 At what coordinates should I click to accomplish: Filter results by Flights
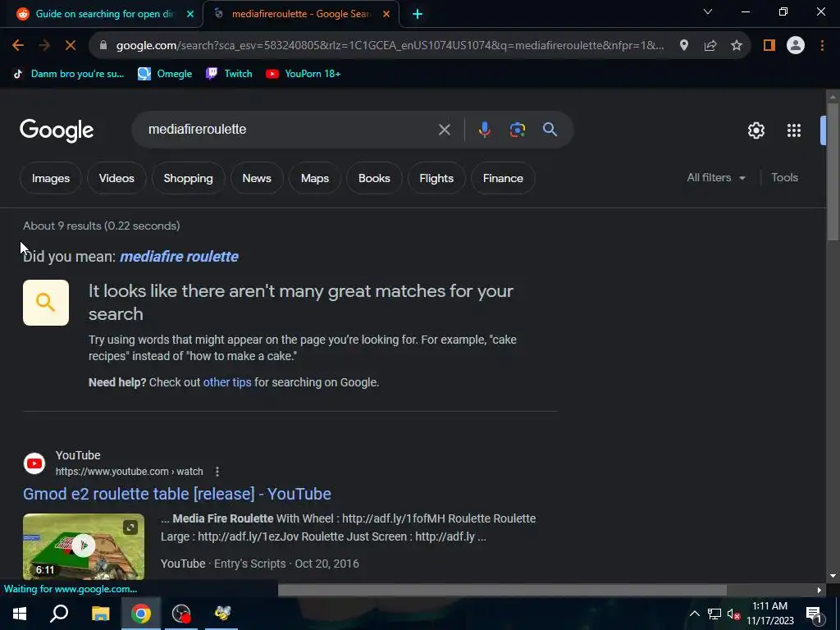[436, 178]
